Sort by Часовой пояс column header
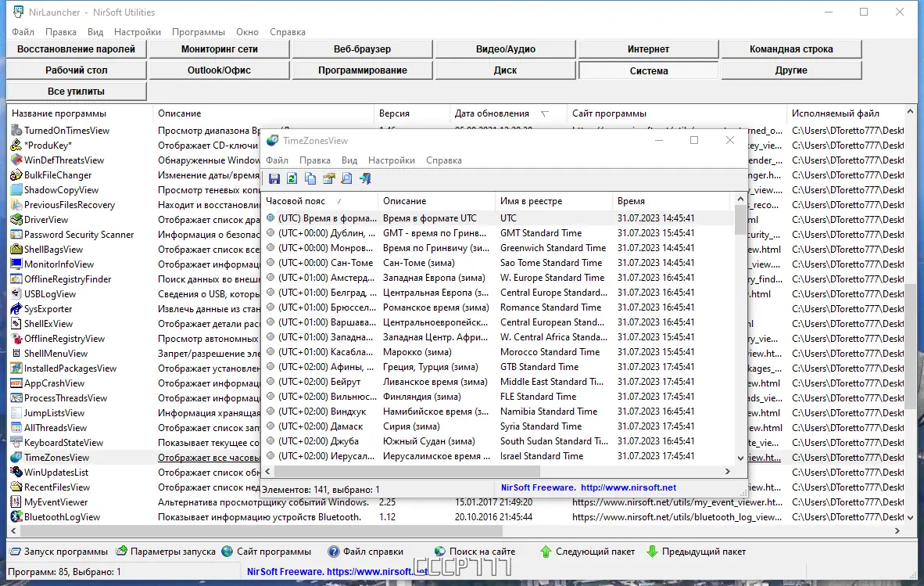 tap(319, 201)
